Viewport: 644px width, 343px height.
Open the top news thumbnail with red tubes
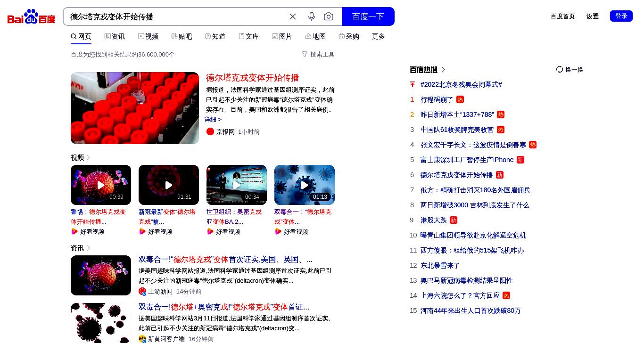click(135, 108)
